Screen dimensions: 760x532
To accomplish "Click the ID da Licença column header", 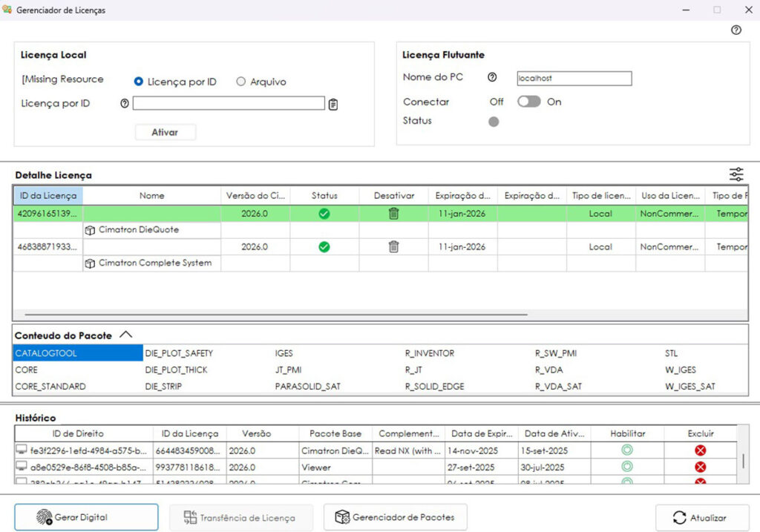I will click(x=48, y=196).
